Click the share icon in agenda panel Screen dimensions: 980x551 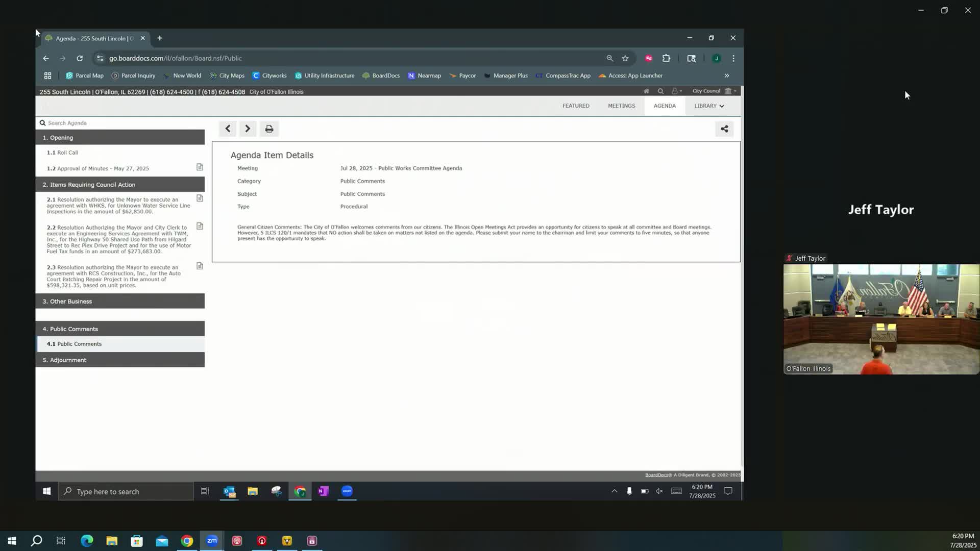[x=724, y=129]
